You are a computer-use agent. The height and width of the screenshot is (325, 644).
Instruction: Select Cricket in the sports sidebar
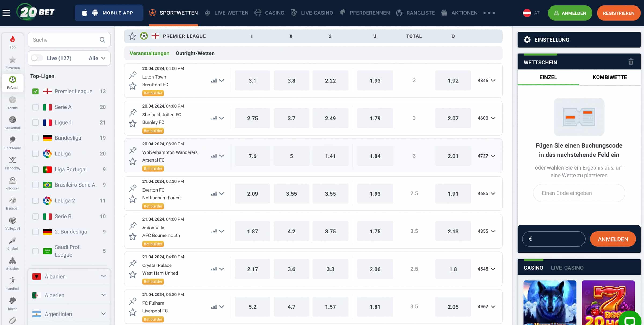pyautogui.click(x=13, y=243)
